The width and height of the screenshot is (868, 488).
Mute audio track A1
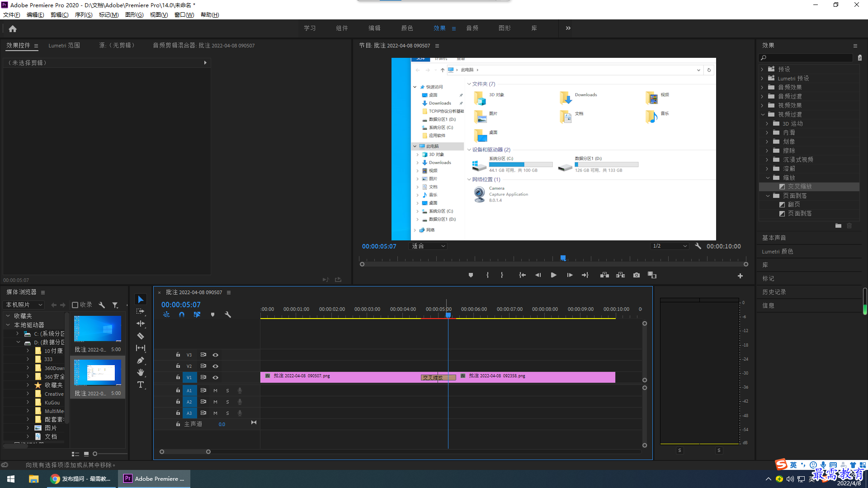coord(215,390)
